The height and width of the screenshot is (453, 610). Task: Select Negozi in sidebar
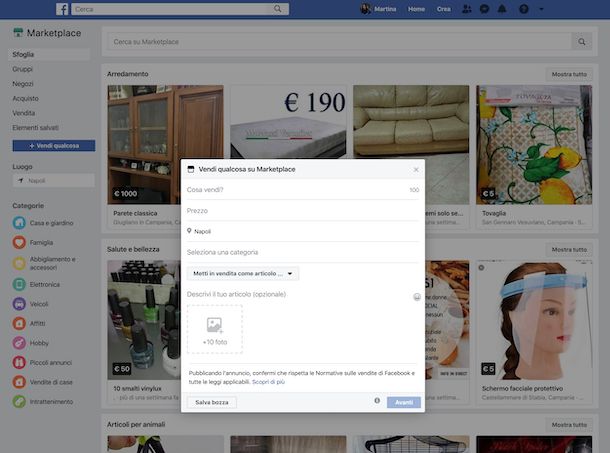coord(23,84)
